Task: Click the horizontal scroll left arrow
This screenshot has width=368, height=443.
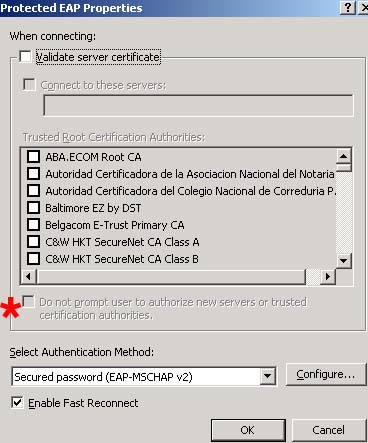Action: click(x=29, y=276)
